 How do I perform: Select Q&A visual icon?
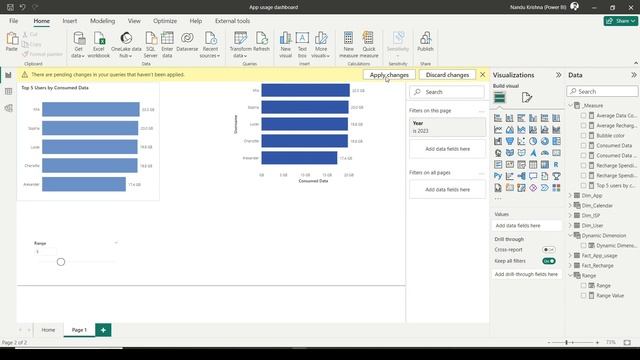pyautogui.click(x=533, y=176)
